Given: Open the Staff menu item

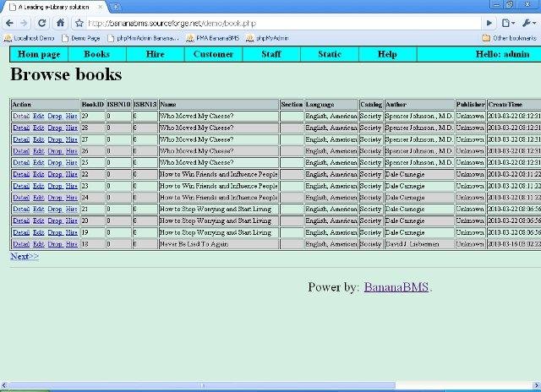Looking at the screenshot, I should 271,54.
